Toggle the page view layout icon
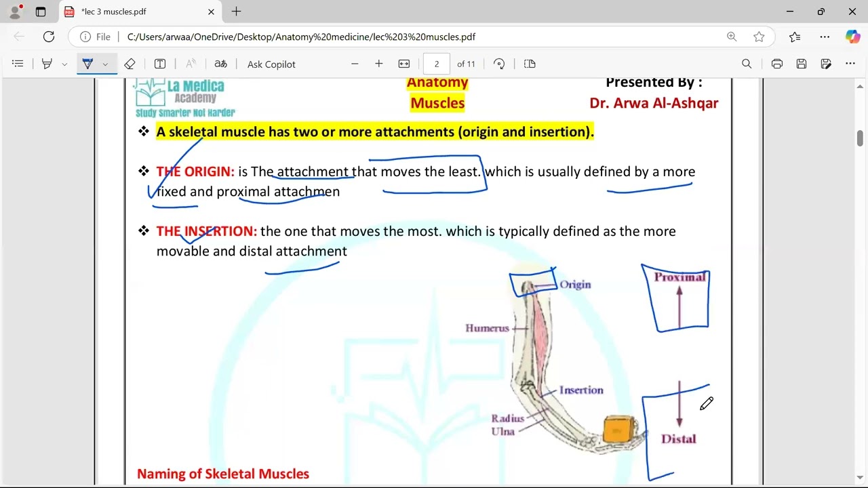This screenshot has height=488, width=868. pyautogui.click(x=530, y=64)
